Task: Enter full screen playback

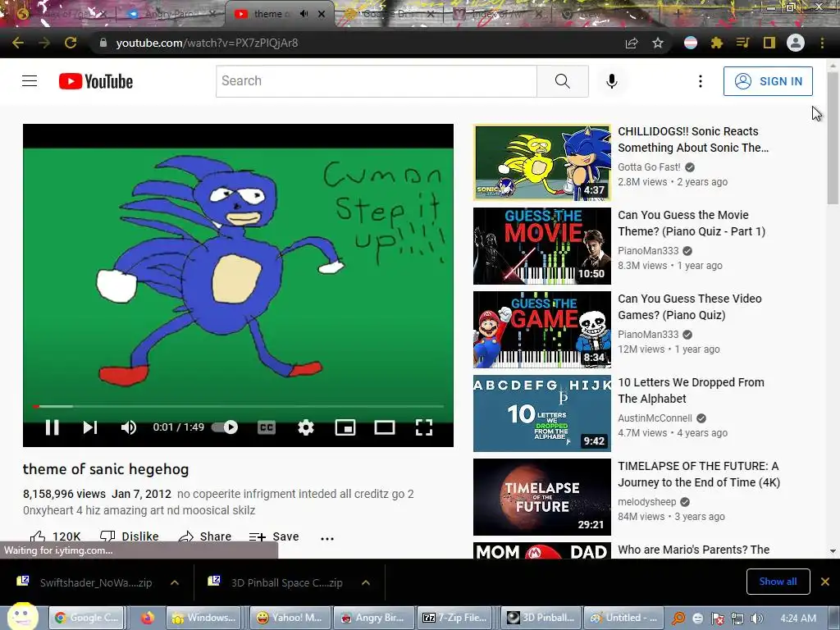Action: pos(424,427)
